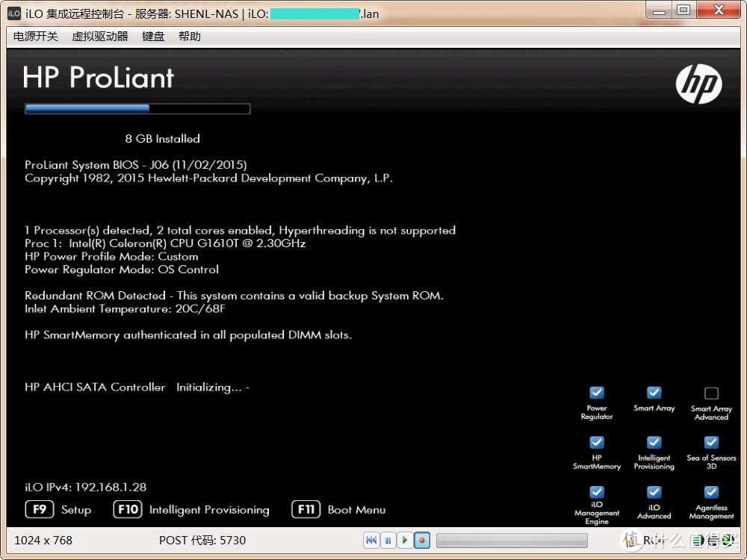The height and width of the screenshot is (560, 747).
Task: Click the pause playback button
Action: [388, 540]
